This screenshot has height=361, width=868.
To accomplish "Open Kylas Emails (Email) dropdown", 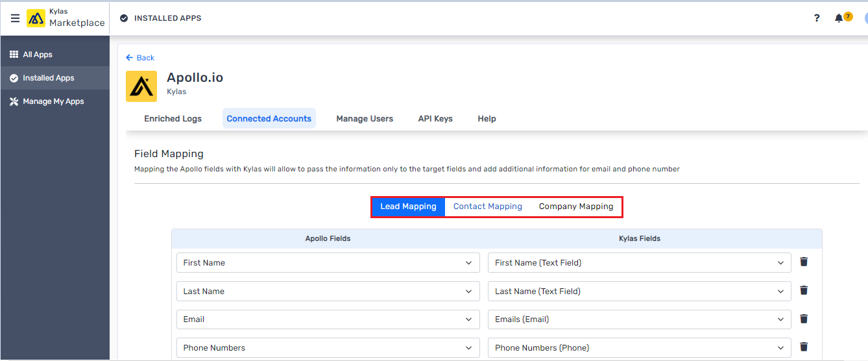I will (640, 319).
